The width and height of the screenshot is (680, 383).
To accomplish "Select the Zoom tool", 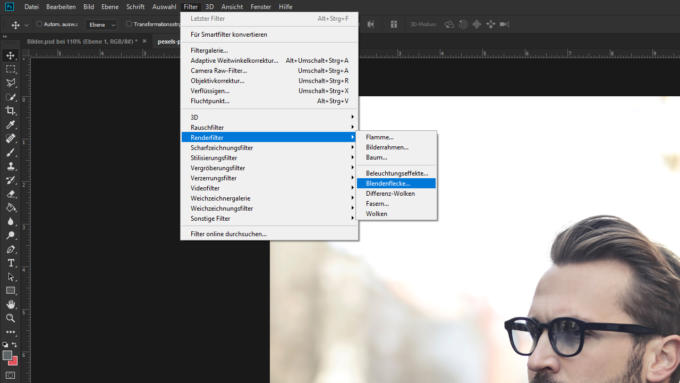I will (10, 318).
